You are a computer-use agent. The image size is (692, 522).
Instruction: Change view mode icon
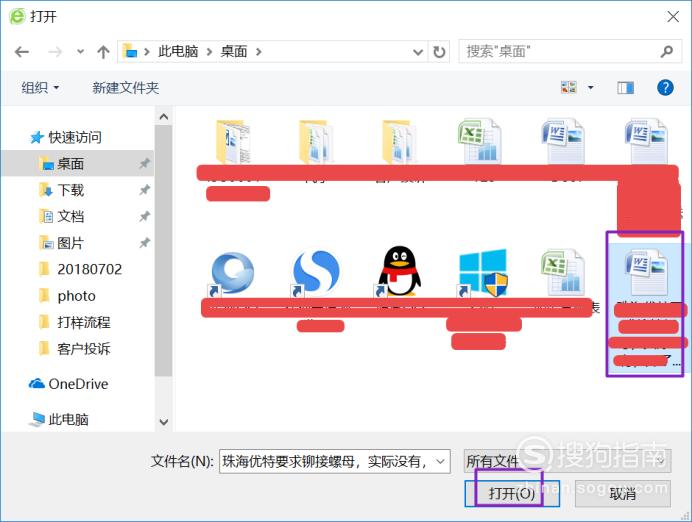tap(568, 87)
